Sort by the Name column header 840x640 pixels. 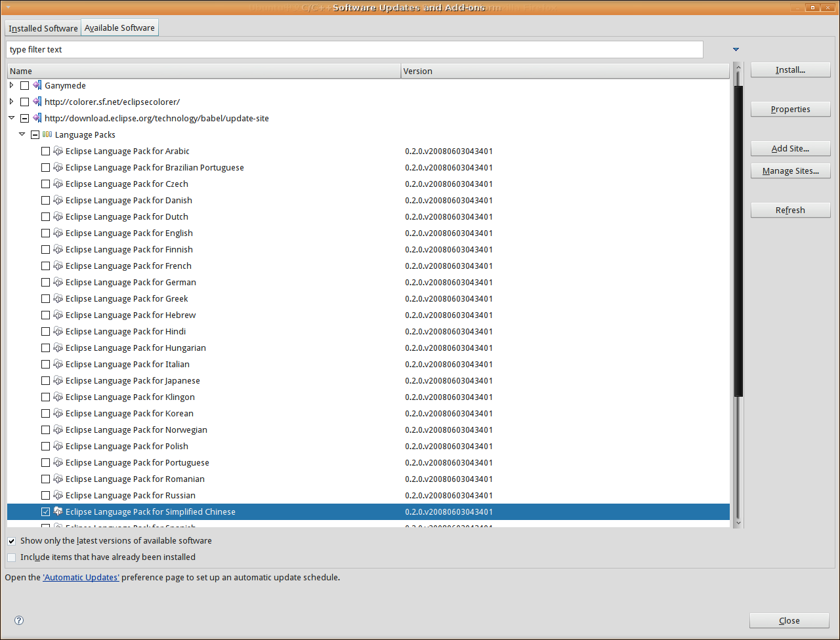point(204,71)
